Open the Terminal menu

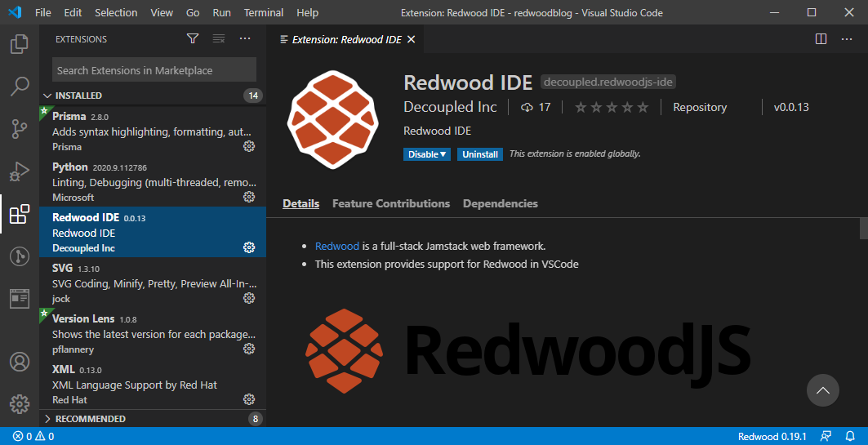[x=264, y=12]
